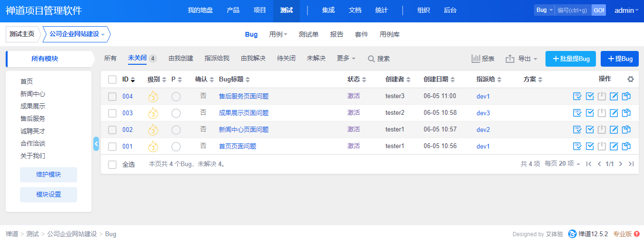
Task: Click the 模块设置 button
Action: [x=49, y=194]
